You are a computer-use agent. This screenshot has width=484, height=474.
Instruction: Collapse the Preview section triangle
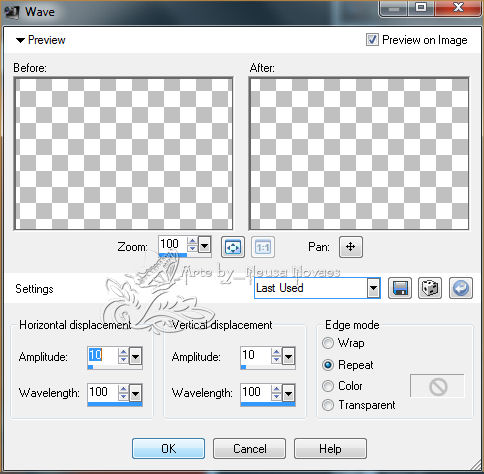coord(20,40)
